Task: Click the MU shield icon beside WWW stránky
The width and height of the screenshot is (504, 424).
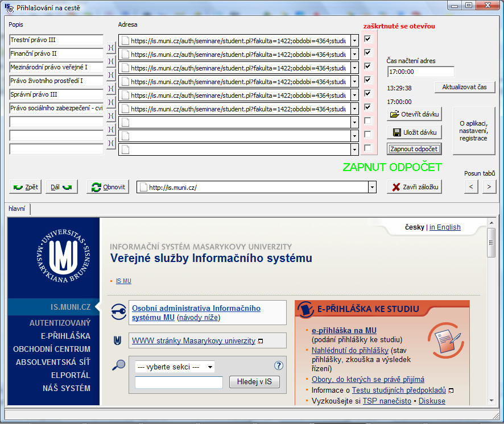Action: coord(118,340)
